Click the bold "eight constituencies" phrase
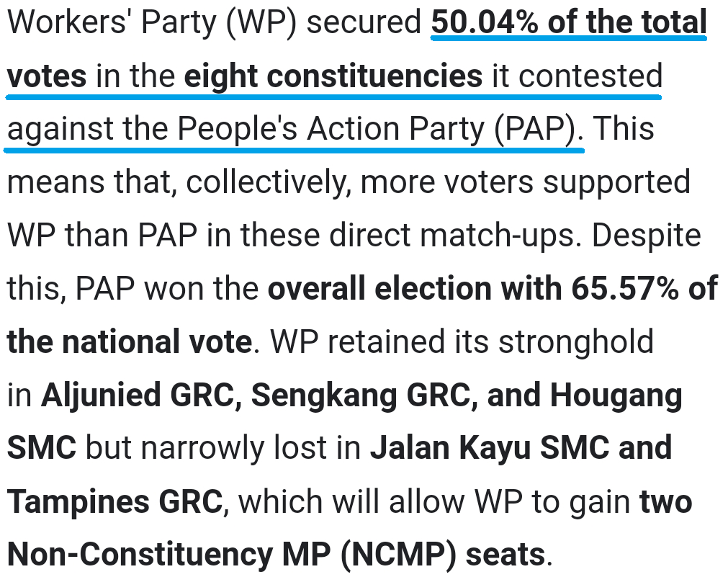 click(x=333, y=76)
